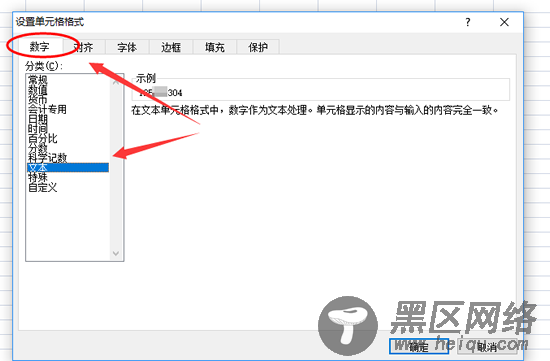Close the 设置单元格格式 dialog
Screen dimensions: 550x361
pyautogui.click(x=504, y=22)
